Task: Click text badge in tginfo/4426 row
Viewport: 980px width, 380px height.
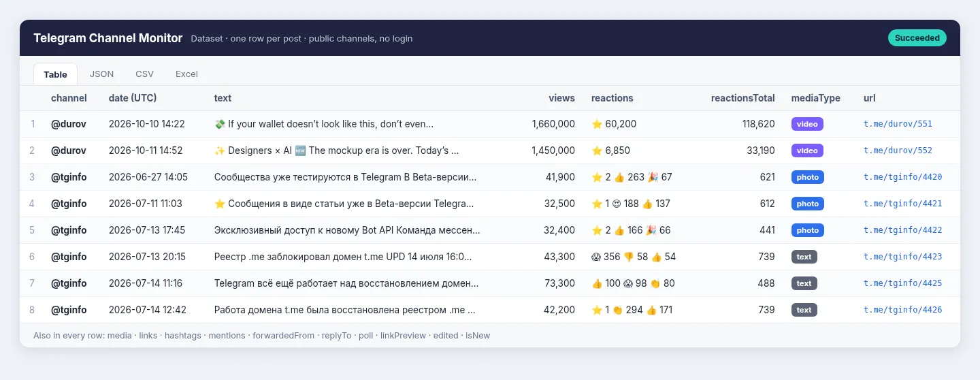Action: [804, 310]
